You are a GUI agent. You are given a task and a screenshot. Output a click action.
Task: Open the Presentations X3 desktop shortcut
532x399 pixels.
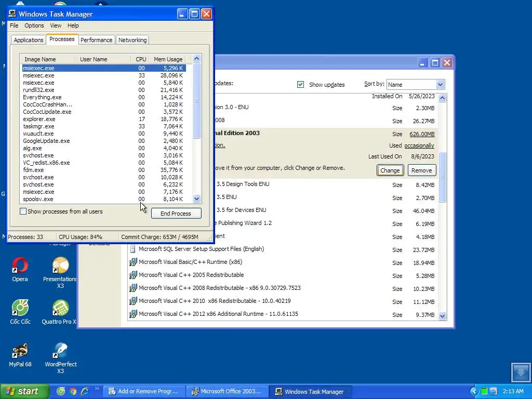(60, 272)
